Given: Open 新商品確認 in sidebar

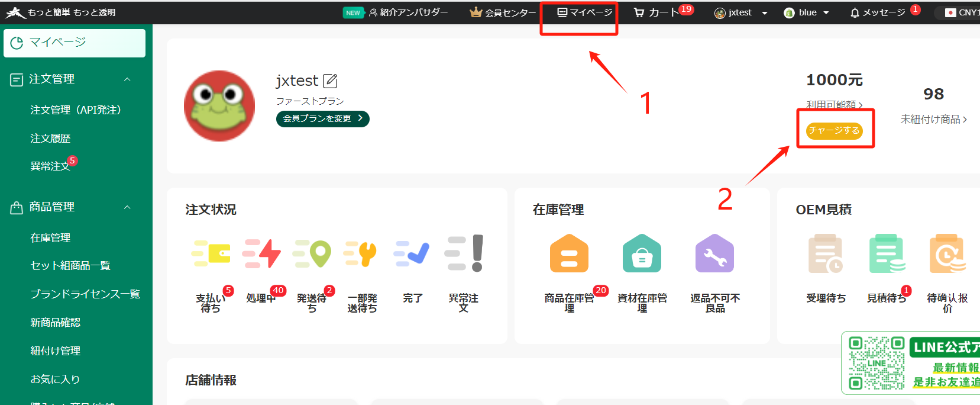Looking at the screenshot, I should tap(55, 323).
